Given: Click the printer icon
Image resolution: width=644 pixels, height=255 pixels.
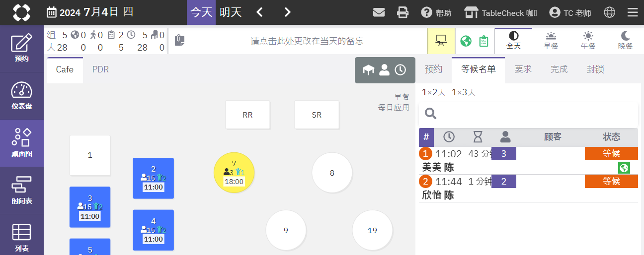Looking at the screenshot, I should (403, 12).
